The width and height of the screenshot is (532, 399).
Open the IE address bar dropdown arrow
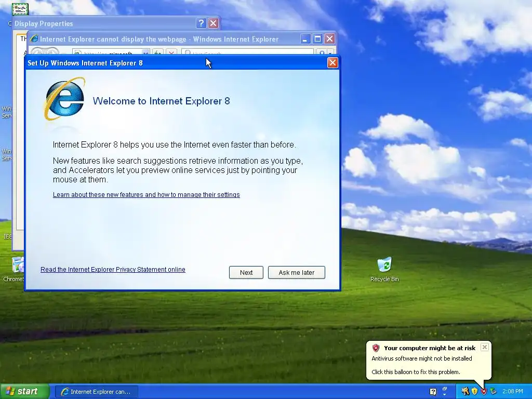(145, 52)
